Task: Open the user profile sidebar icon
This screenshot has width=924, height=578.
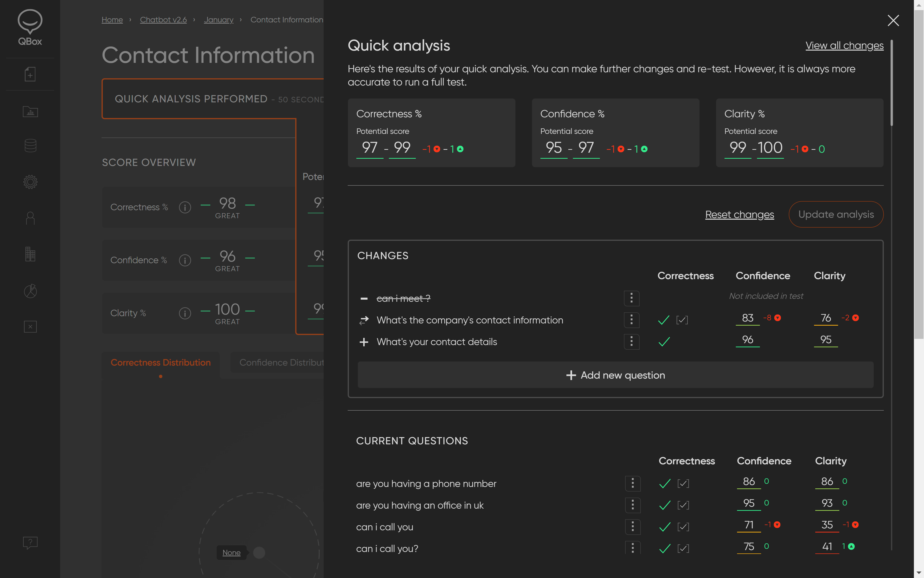Action: coord(30,218)
